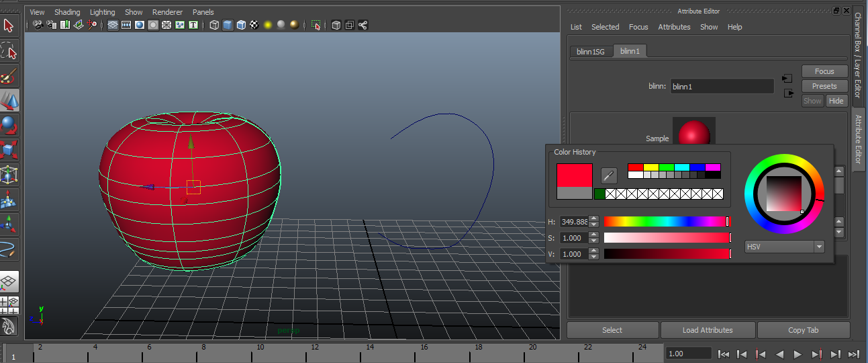Increase the H value stepper
This screenshot has height=363, width=868.
click(x=593, y=218)
